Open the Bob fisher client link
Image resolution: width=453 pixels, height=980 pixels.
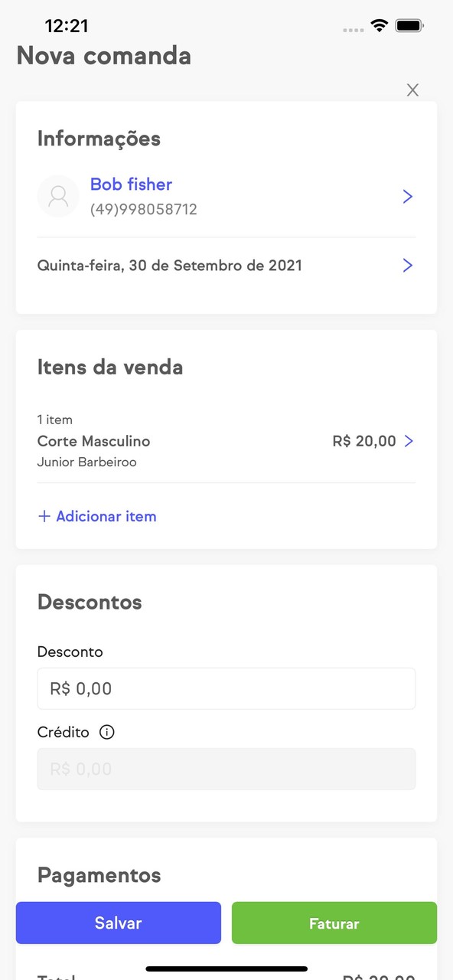pyautogui.click(x=131, y=184)
